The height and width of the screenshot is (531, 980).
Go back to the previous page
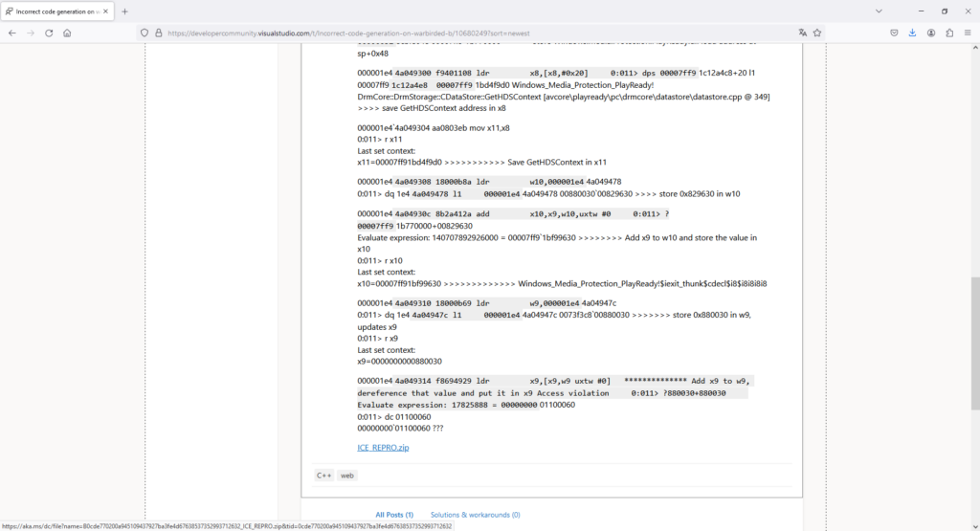coord(11,33)
